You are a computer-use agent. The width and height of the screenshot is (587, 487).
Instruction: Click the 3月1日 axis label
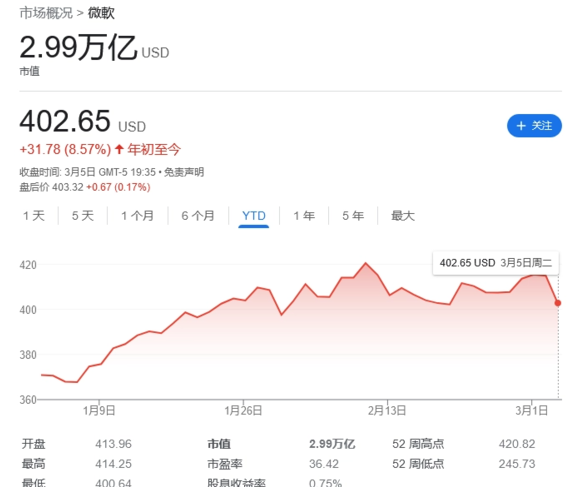(x=532, y=411)
